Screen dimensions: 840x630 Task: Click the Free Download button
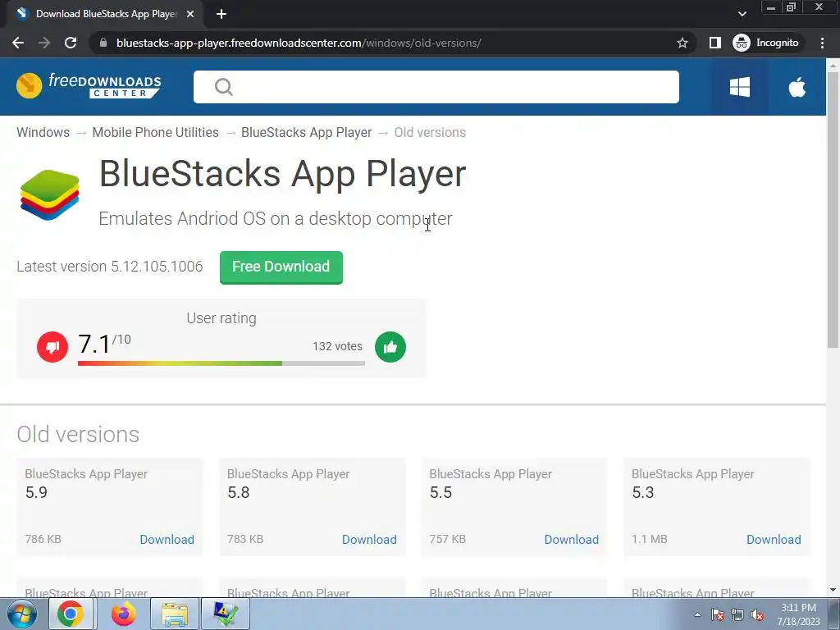point(281,267)
